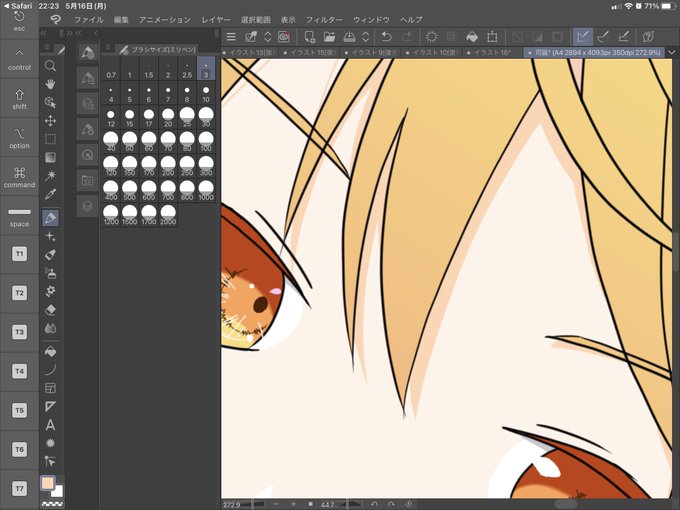Choose brush size 10
The image size is (680, 510).
click(206, 94)
